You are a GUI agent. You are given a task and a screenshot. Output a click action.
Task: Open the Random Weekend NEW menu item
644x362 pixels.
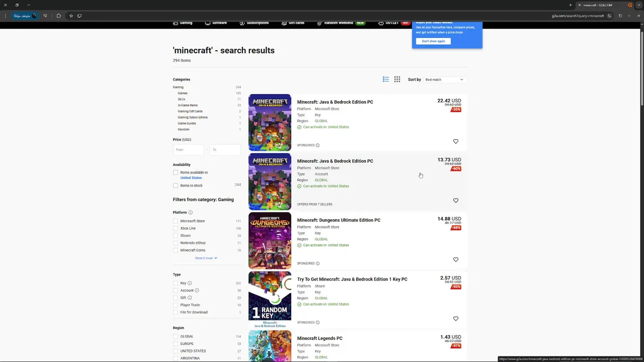click(341, 23)
